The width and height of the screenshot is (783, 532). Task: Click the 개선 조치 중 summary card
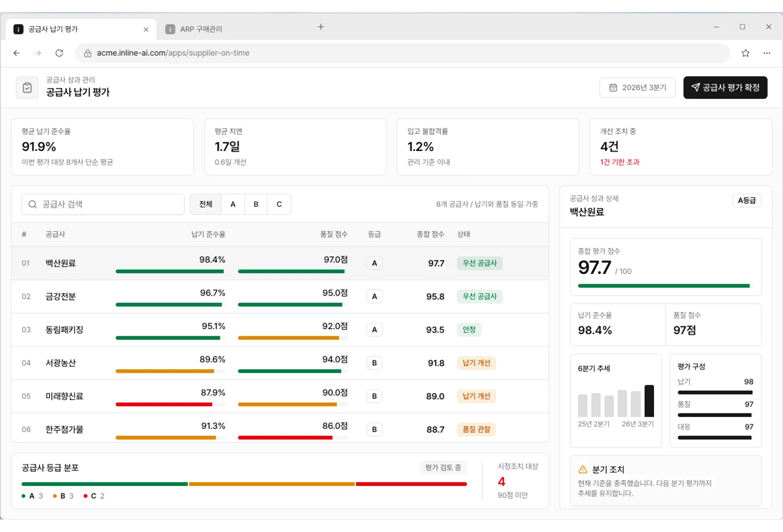point(681,147)
